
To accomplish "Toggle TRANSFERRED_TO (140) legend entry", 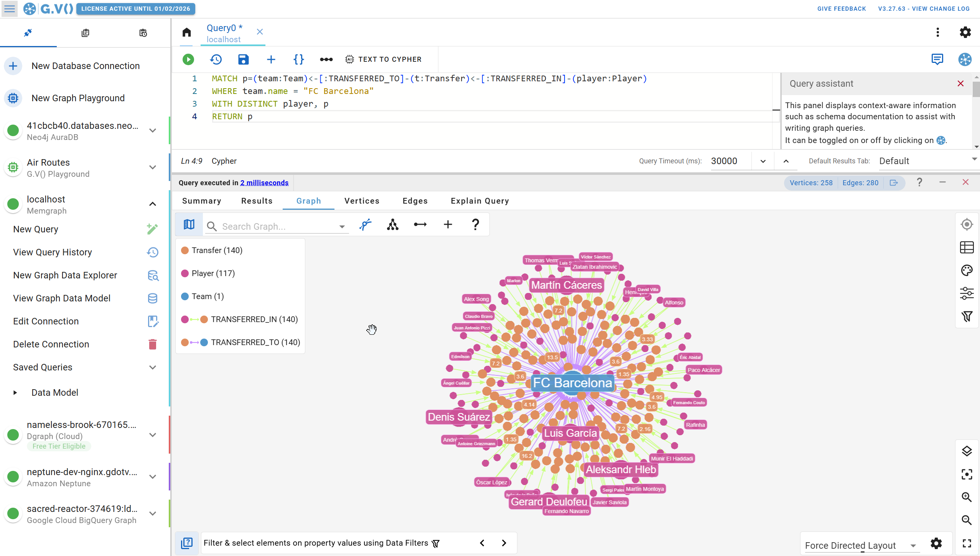I will pyautogui.click(x=240, y=342).
